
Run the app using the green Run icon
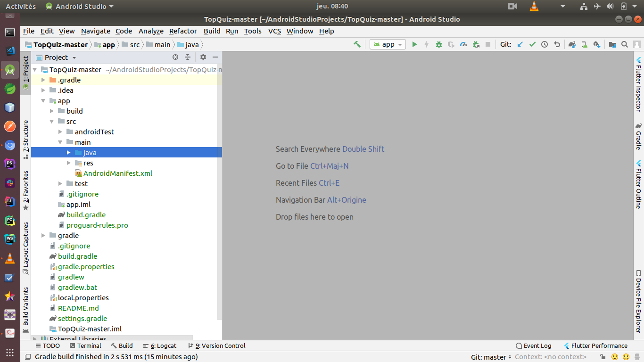pos(414,44)
